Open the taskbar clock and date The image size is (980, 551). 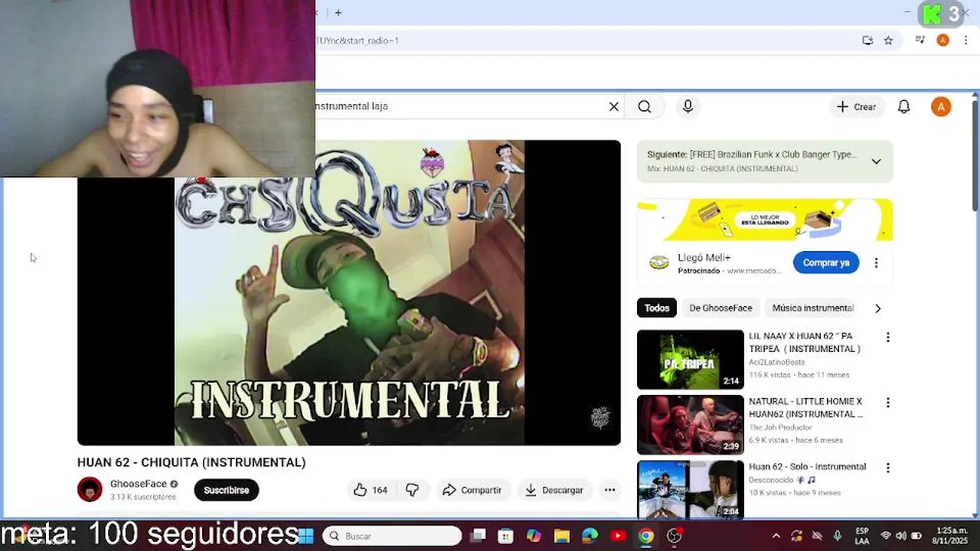coord(949,536)
